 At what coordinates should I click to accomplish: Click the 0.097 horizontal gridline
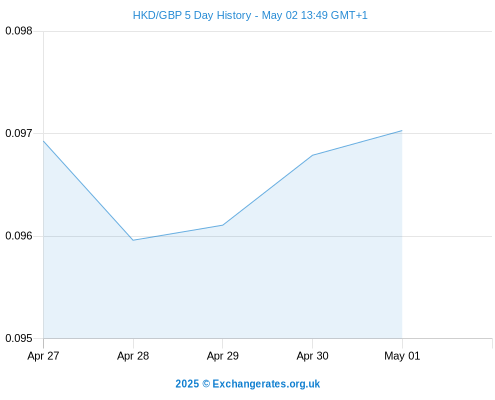click(268, 133)
